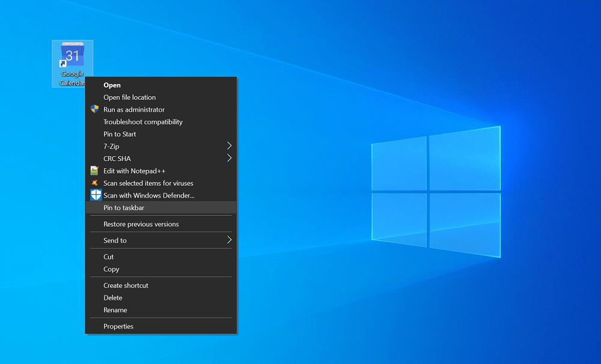Click Pin to taskbar
Screen dimensions: 601x364
[x=161, y=208]
